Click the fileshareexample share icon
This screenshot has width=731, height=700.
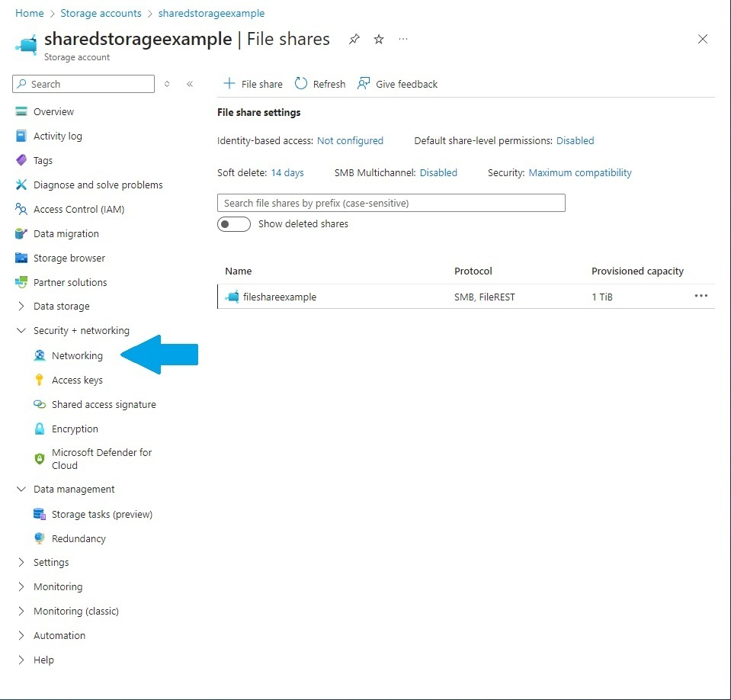click(232, 297)
